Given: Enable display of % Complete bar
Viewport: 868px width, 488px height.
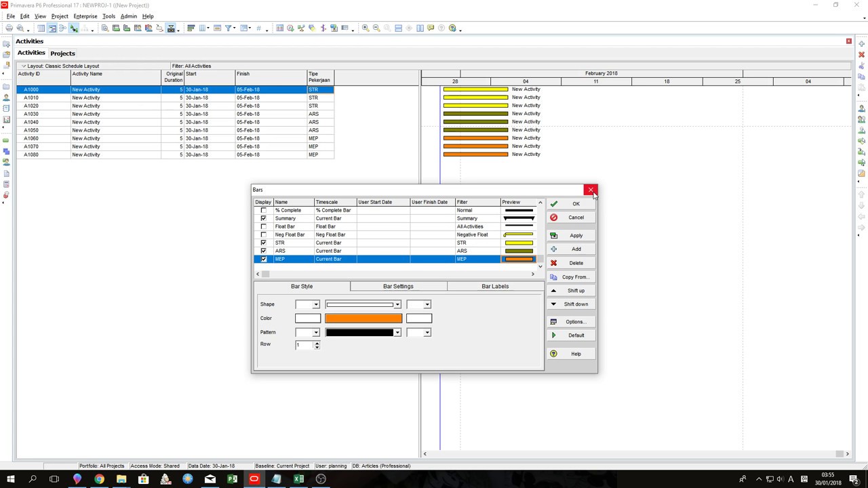Looking at the screenshot, I should (x=263, y=210).
